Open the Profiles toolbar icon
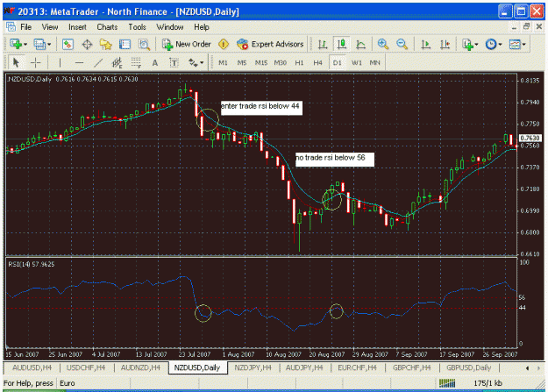Screen dimensions: 548x392 click(39, 45)
